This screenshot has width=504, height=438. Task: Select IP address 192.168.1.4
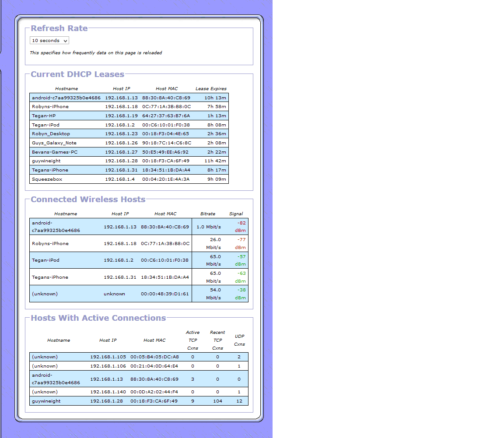[x=120, y=179]
